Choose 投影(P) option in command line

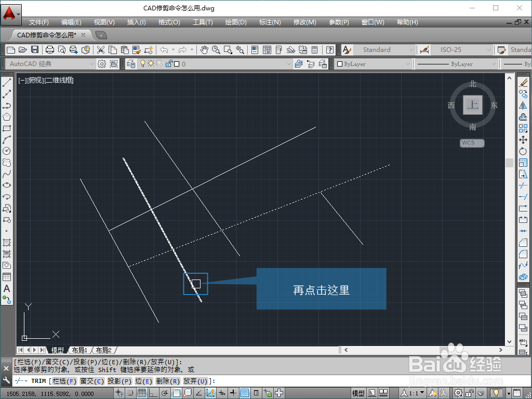119,381
